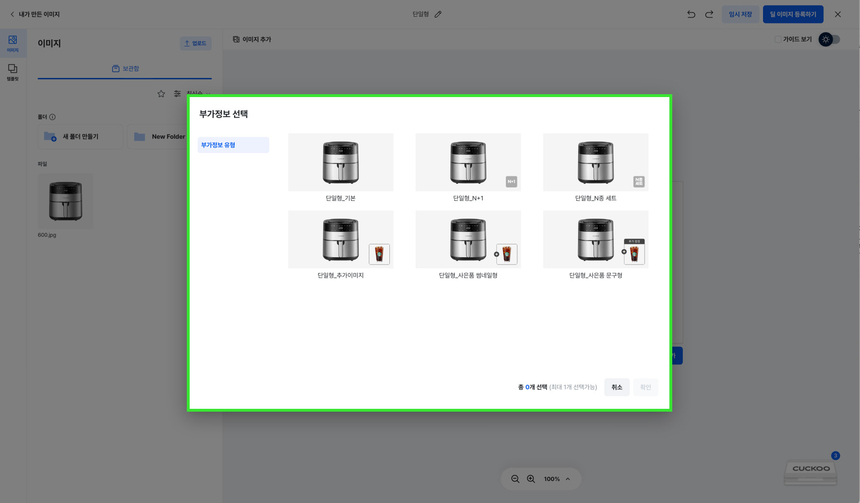Open the 이미지 sidebar panel icon

[x=12, y=43]
